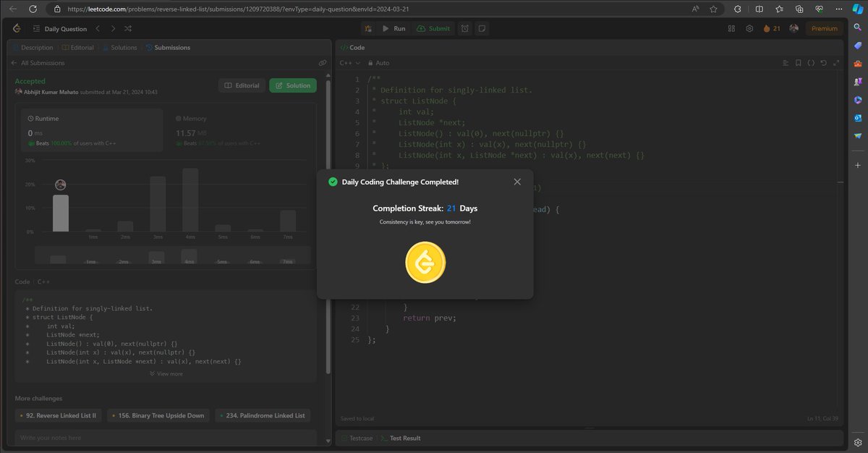Select the Memory stats card
868x453 pixels.
tap(239, 130)
